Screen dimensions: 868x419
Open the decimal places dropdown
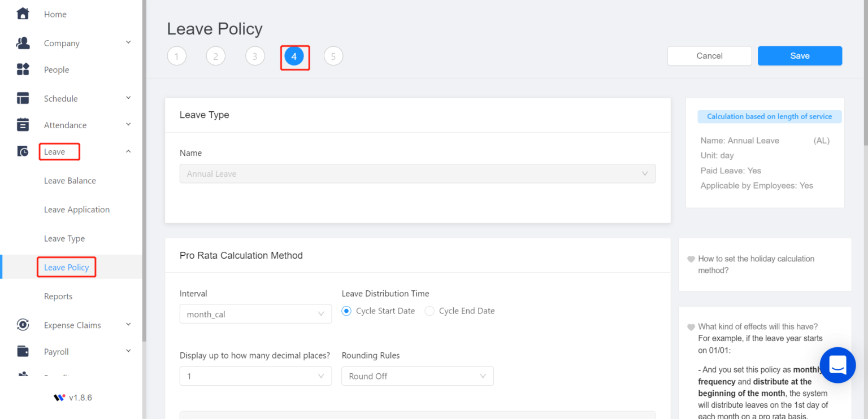coord(255,376)
